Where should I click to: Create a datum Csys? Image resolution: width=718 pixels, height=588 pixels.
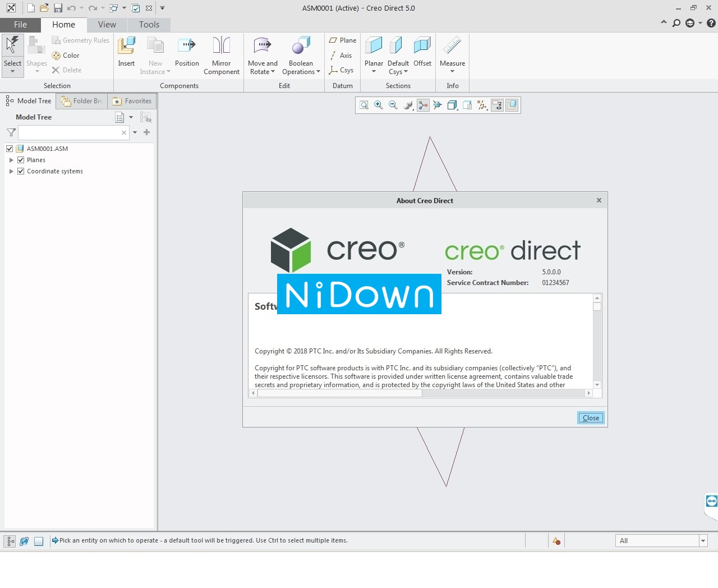click(342, 70)
